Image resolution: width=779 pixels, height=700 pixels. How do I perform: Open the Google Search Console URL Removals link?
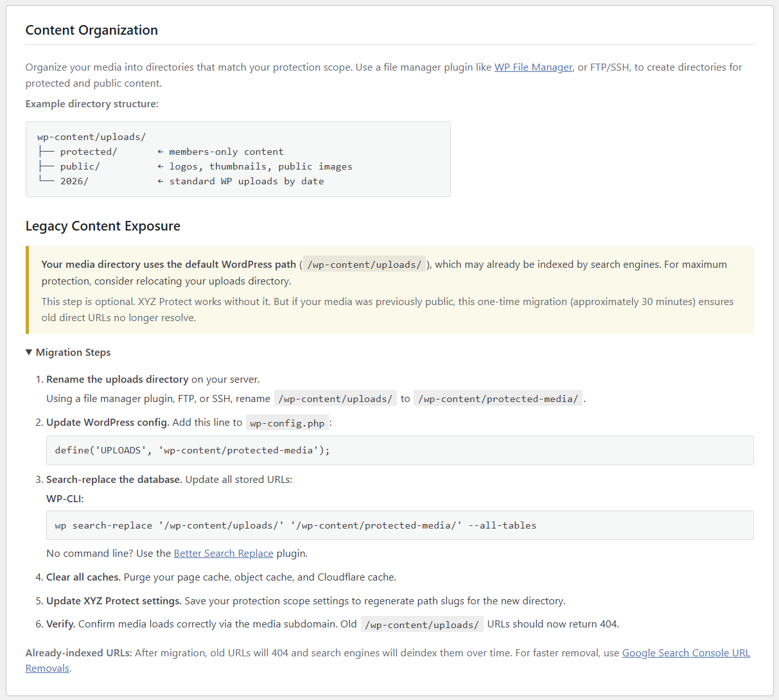pyautogui.click(x=686, y=652)
